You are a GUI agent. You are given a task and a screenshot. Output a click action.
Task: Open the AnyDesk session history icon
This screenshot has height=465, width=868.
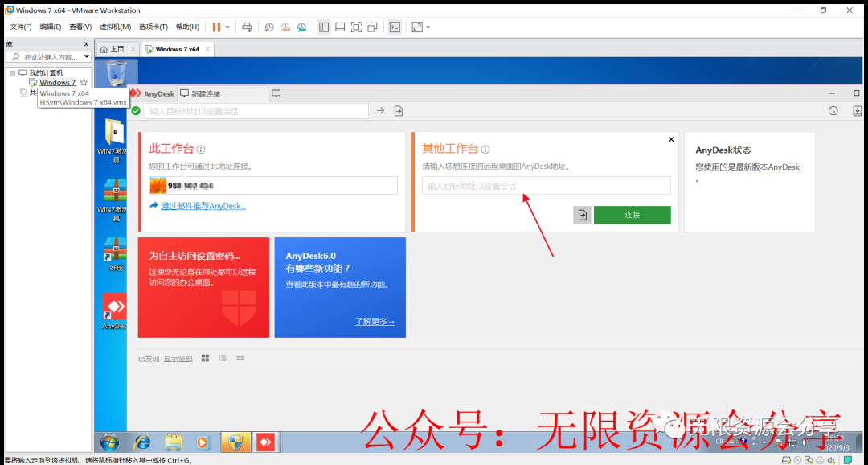(833, 111)
